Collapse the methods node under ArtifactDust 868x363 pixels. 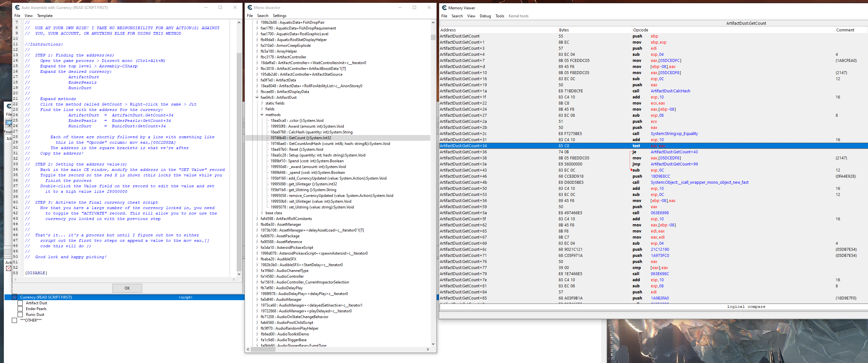click(x=262, y=115)
